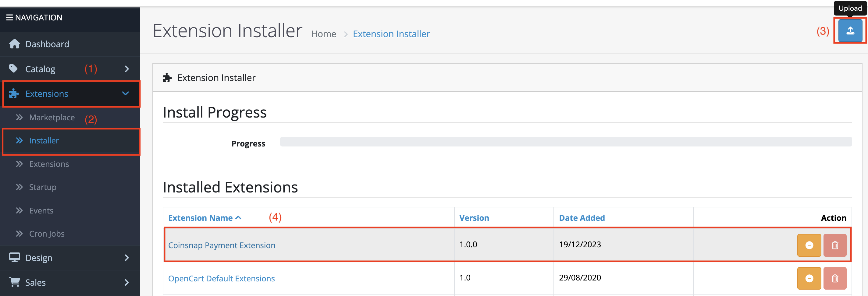Expand the Design menu chevron
Viewport: 868px width, 296px height.
(x=127, y=258)
